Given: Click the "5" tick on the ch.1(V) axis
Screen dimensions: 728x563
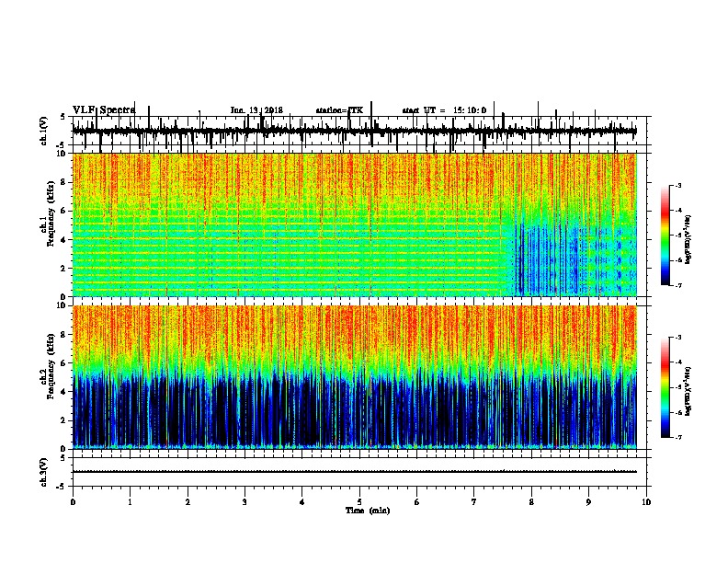Looking at the screenshot, I should (63, 117).
